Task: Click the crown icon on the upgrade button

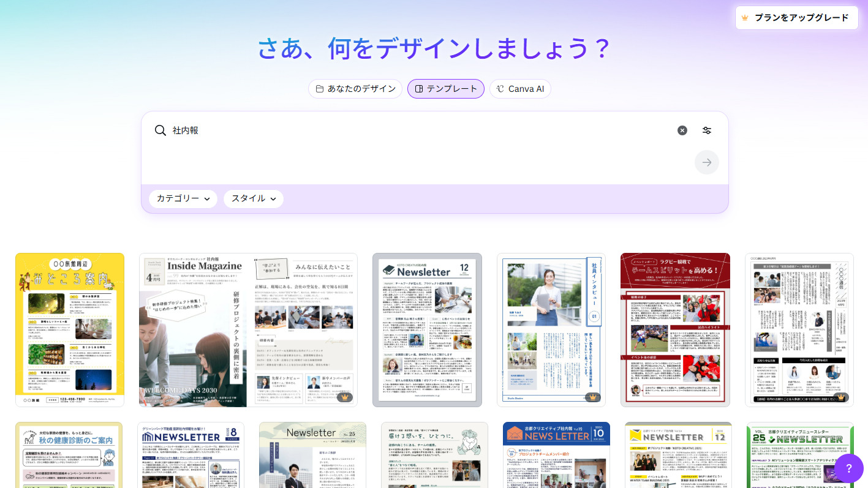Action: [745, 18]
